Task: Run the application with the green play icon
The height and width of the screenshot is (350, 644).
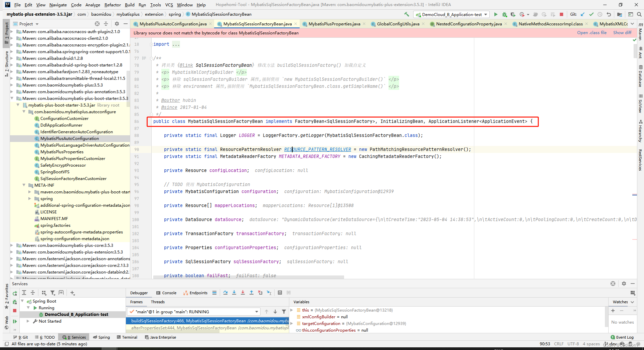Action: pyautogui.click(x=496, y=14)
